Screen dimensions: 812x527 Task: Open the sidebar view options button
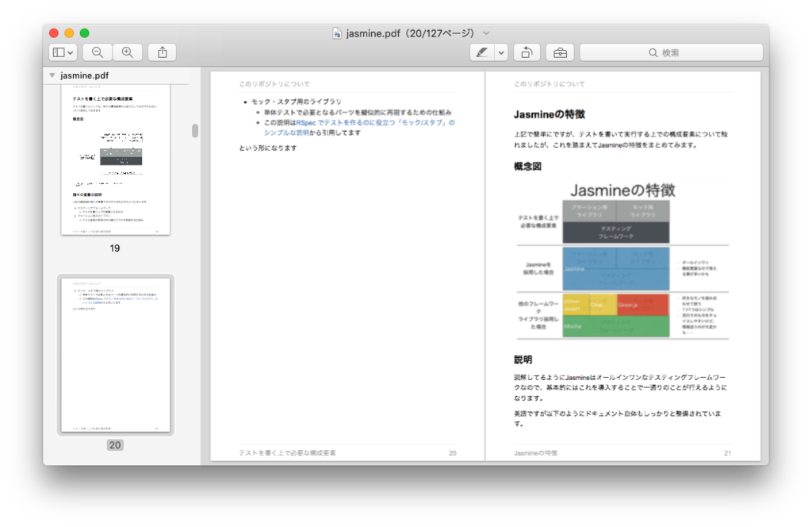(63, 52)
